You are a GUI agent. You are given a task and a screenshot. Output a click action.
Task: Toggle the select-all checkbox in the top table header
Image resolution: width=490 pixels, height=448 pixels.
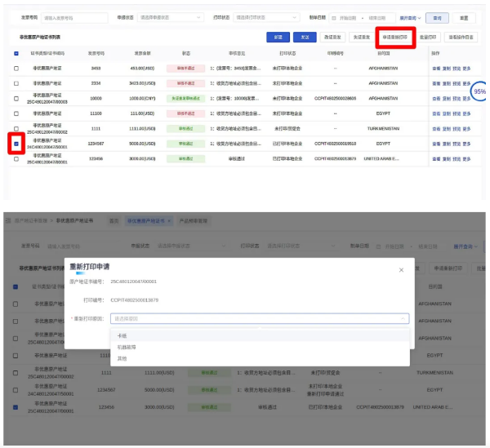tap(16, 53)
